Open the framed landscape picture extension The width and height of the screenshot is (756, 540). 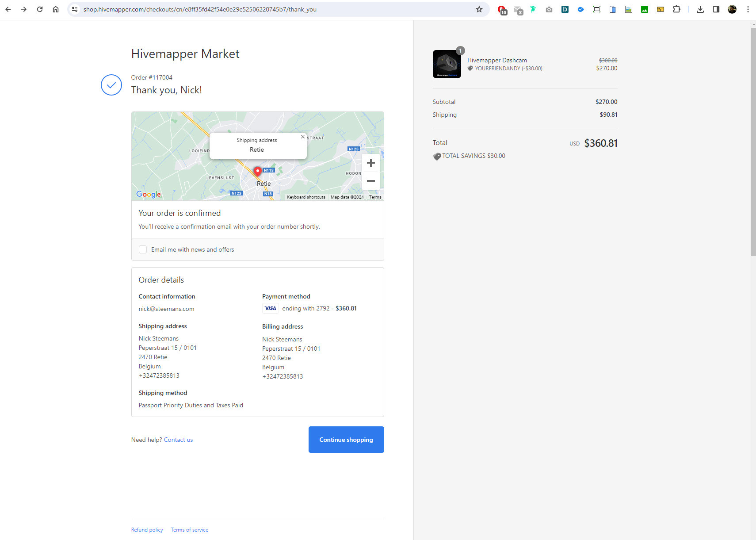click(629, 9)
